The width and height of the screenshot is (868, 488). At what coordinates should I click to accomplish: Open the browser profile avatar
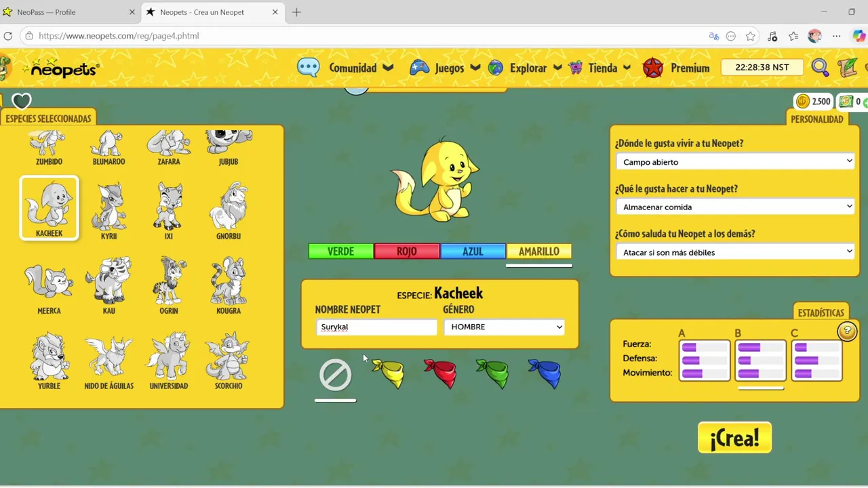click(x=815, y=36)
